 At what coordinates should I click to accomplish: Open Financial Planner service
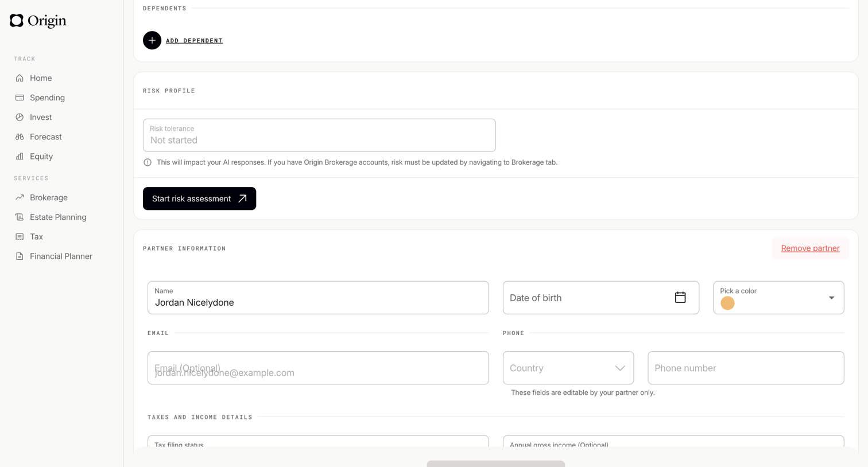tap(61, 256)
